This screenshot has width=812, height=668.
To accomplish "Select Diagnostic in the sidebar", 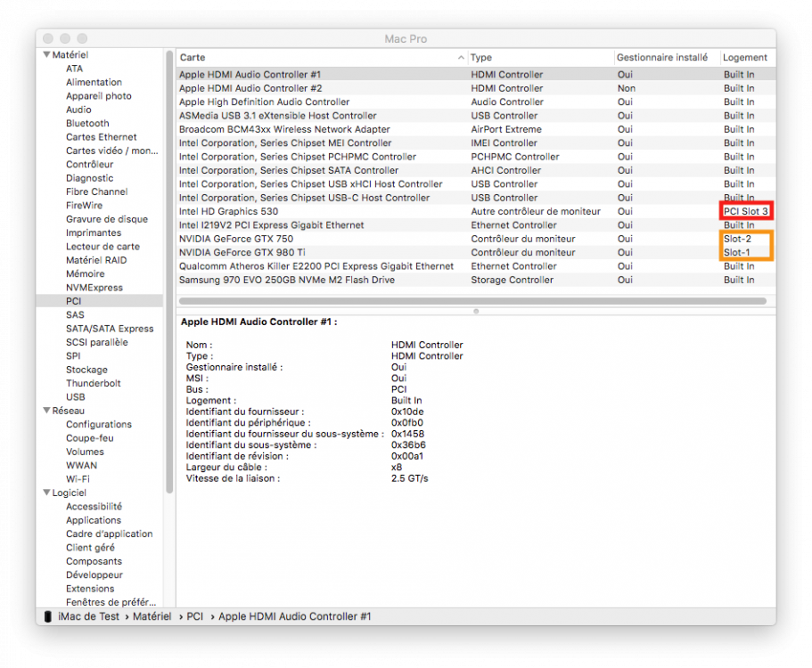I will coord(90,178).
